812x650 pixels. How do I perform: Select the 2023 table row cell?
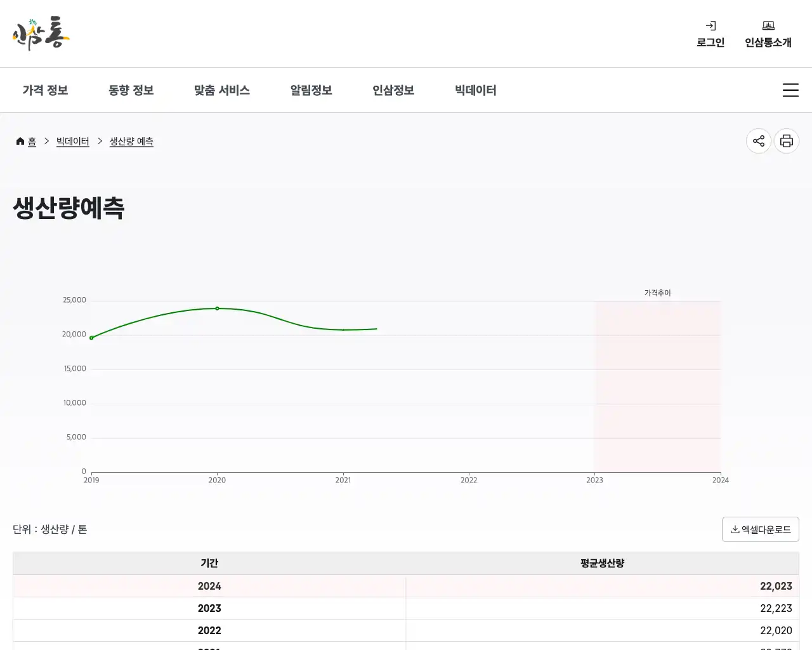click(x=209, y=608)
